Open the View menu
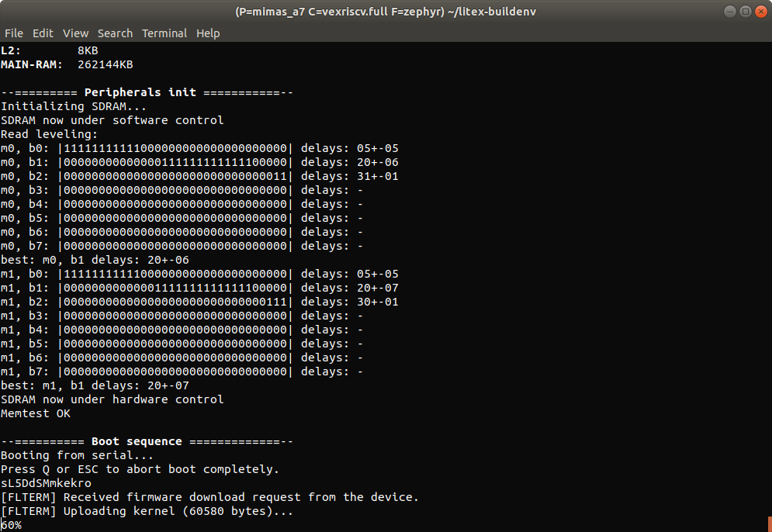The image size is (772, 532). coord(75,33)
